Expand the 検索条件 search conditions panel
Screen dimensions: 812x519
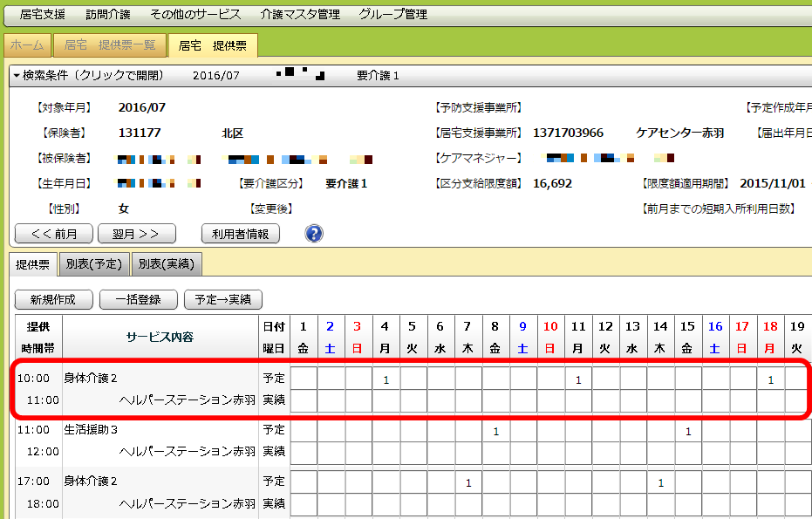(x=89, y=76)
